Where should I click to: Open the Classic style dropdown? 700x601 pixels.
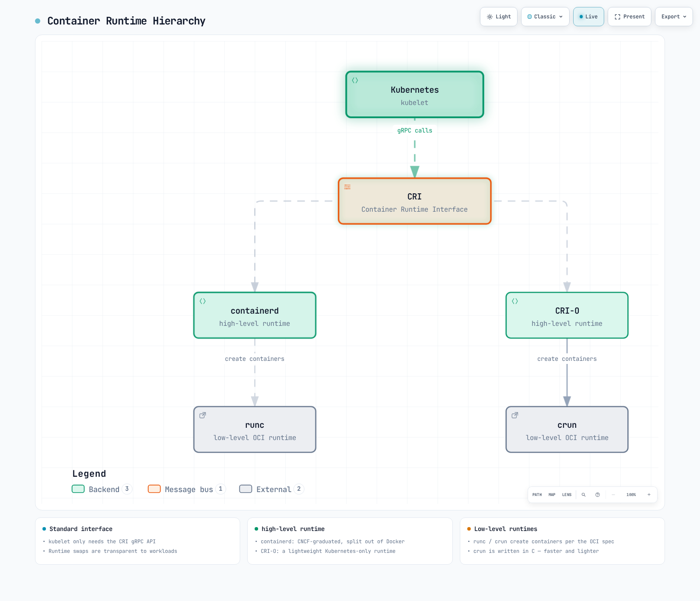(x=545, y=17)
